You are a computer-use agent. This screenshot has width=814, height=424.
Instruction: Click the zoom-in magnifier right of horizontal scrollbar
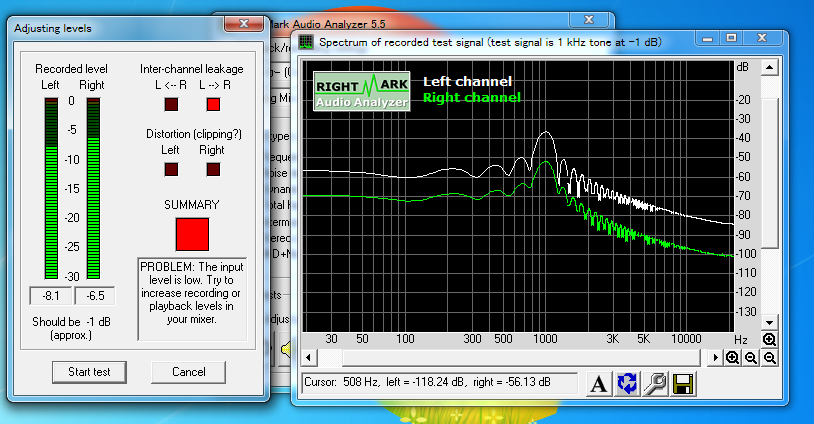[x=733, y=358]
